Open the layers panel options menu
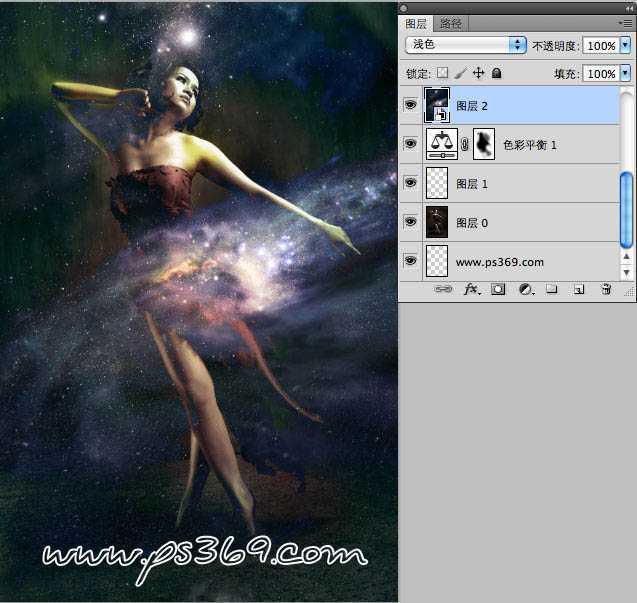The height and width of the screenshot is (603, 637). (x=626, y=24)
